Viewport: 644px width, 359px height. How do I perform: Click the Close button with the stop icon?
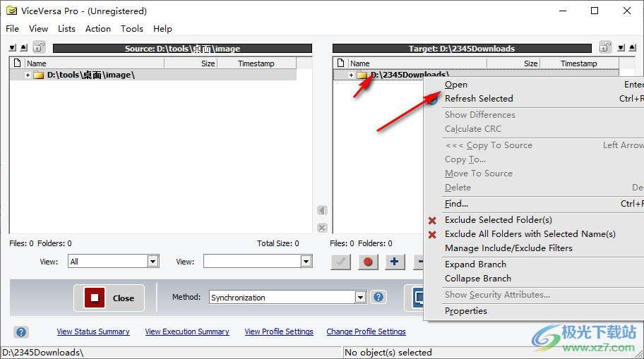[109, 298]
